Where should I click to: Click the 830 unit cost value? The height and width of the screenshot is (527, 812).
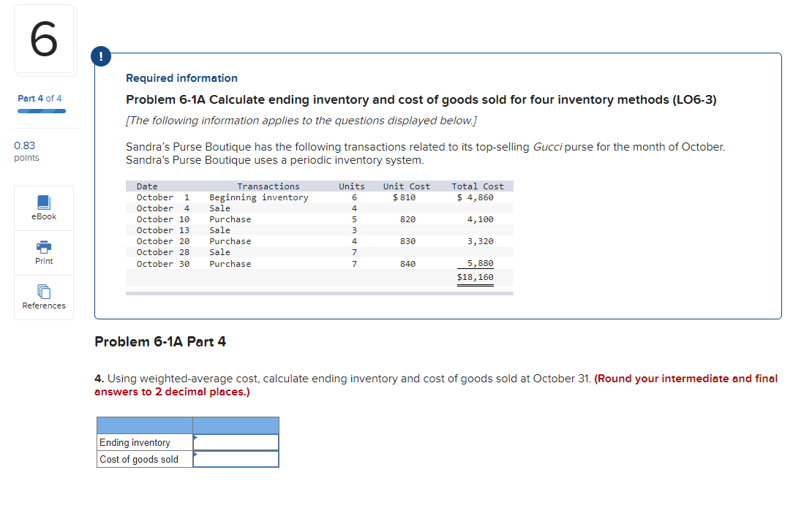tap(407, 241)
